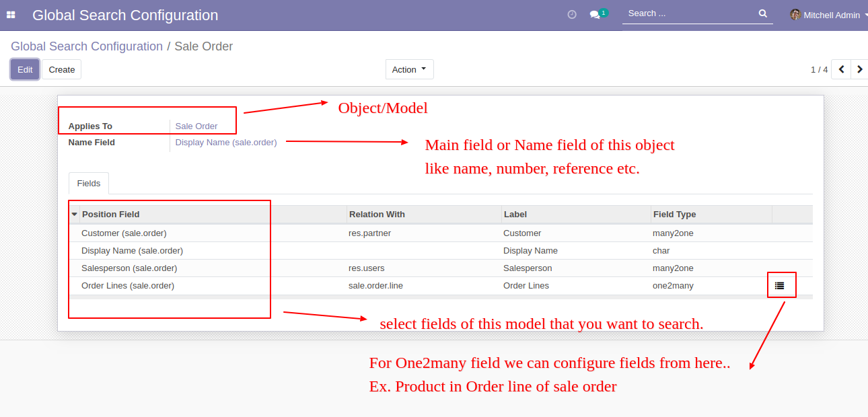Click Mitchell Admin avatar picture
Viewport: 868px width, 417px height.
tap(795, 15)
